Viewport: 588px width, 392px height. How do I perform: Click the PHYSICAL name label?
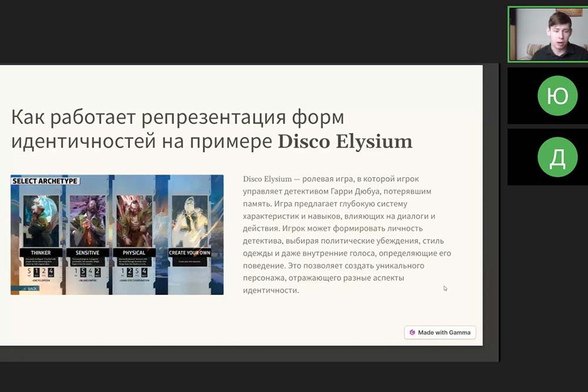134,253
